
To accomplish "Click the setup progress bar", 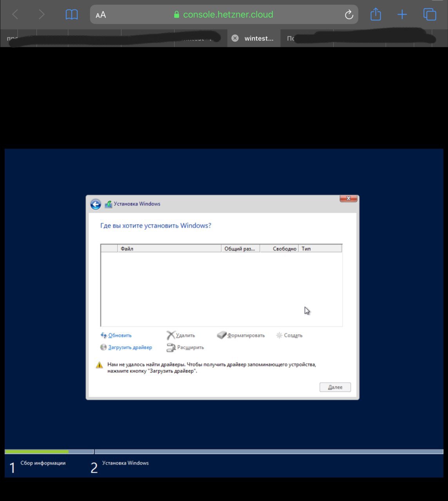I will [224, 452].
